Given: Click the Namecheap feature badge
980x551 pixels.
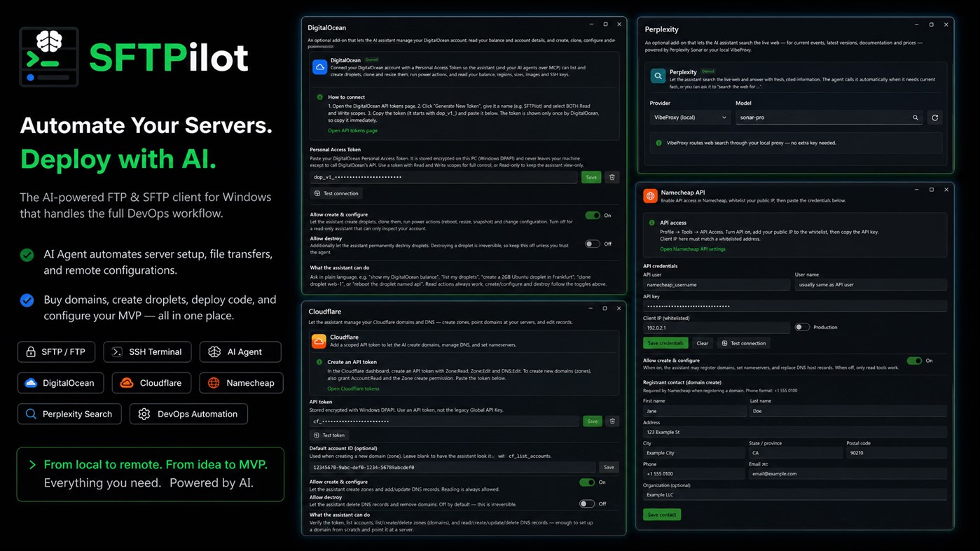Looking at the screenshot, I should (x=241, y=383).
